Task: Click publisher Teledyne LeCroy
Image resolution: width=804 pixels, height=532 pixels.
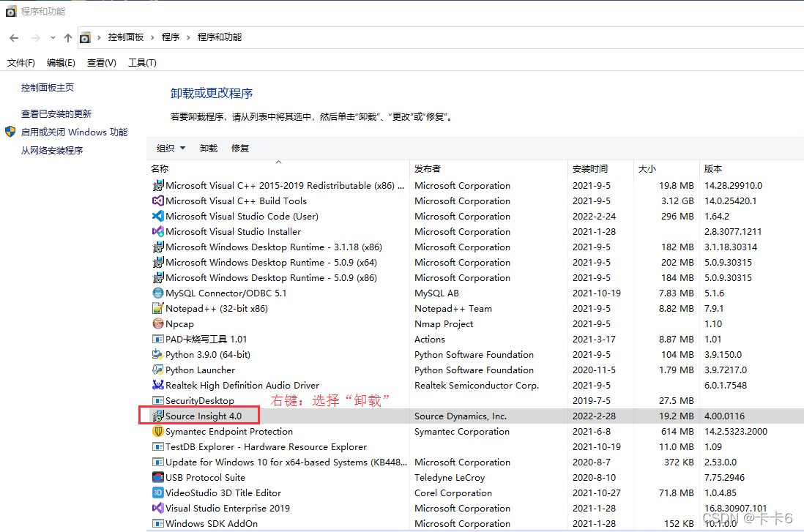Action: [450, 478]
